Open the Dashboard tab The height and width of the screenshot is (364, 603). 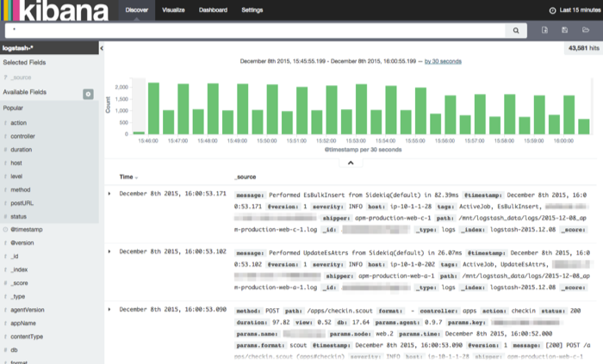tap(213, 10)
